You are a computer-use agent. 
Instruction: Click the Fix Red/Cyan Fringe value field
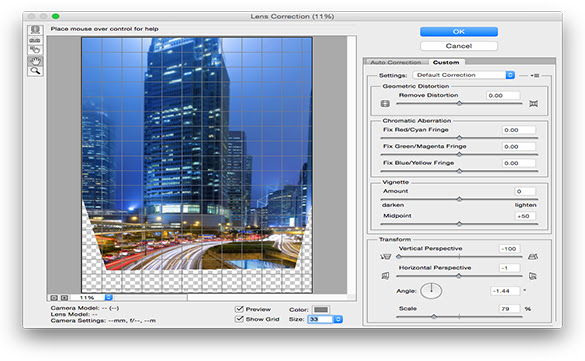(519, 130)
